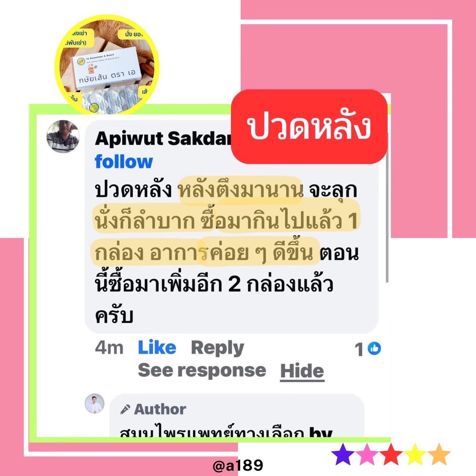Open the Apiwut Sakda commenter name
The width and height of the screenshot is (476, 476).
pyautogui.click(x=163, y=139)
